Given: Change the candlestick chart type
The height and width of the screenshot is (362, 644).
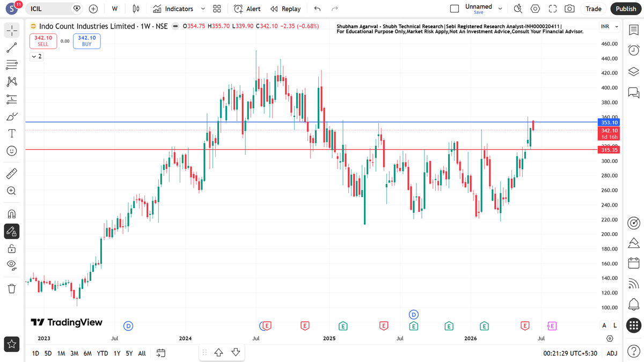Looking at the screenshot, I should tap(136, 9).
